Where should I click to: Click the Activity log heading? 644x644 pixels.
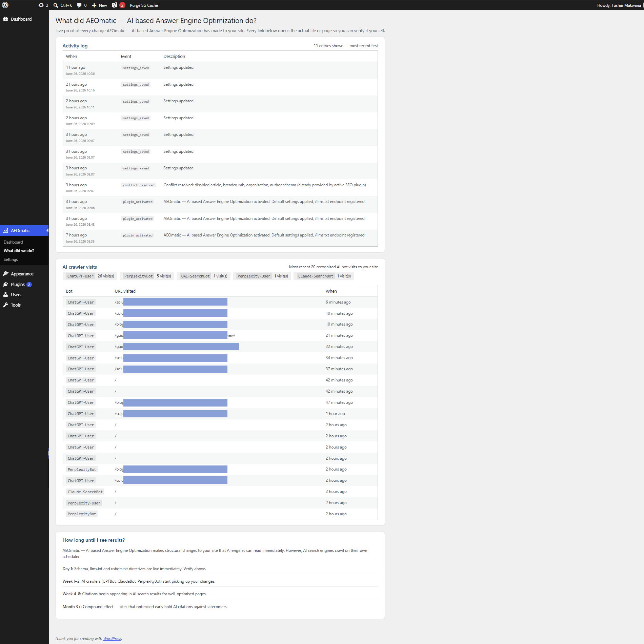click(x=75, y=46)
